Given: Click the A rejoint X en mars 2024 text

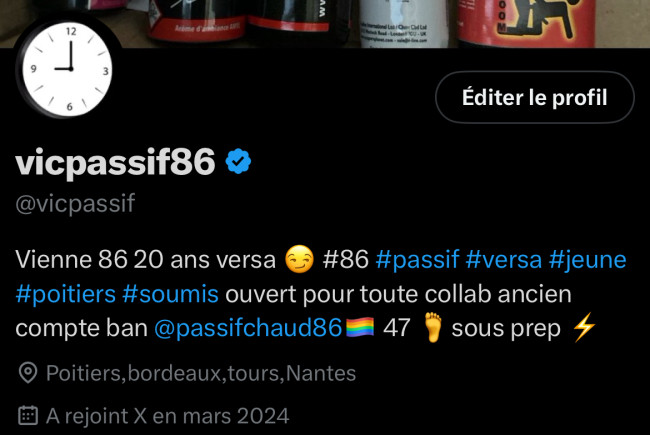Looking at the screenshot, I should 167,416.
